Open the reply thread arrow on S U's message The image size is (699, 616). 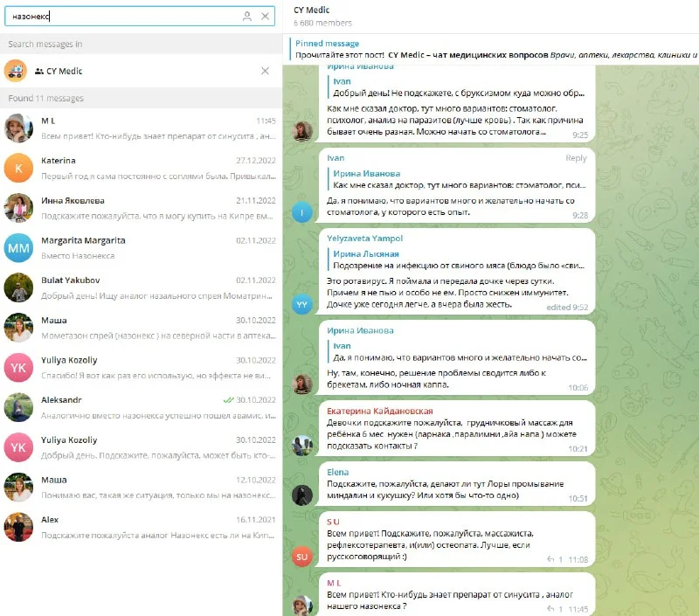coord(550,559)
